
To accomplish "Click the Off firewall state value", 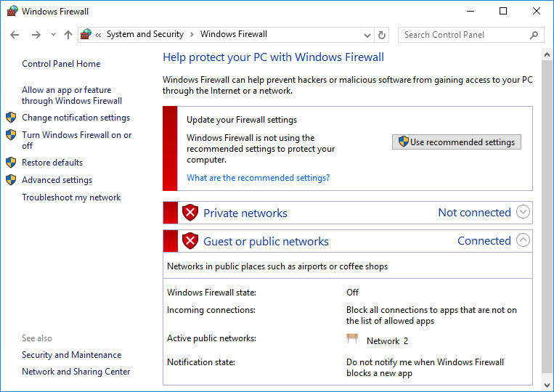I will coord(352,293).
